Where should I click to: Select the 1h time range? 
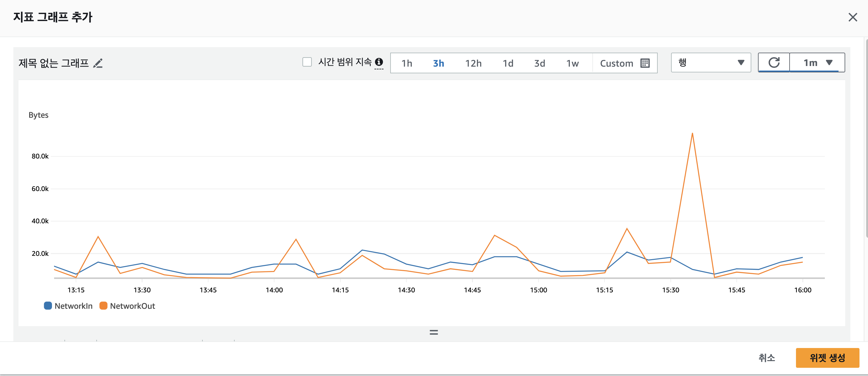point(407,63)
